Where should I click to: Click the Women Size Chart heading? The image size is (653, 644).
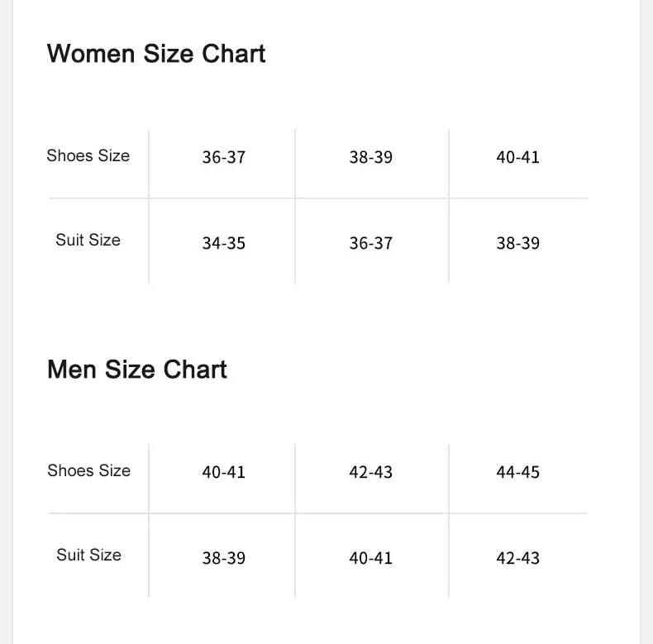click(156, 54)
